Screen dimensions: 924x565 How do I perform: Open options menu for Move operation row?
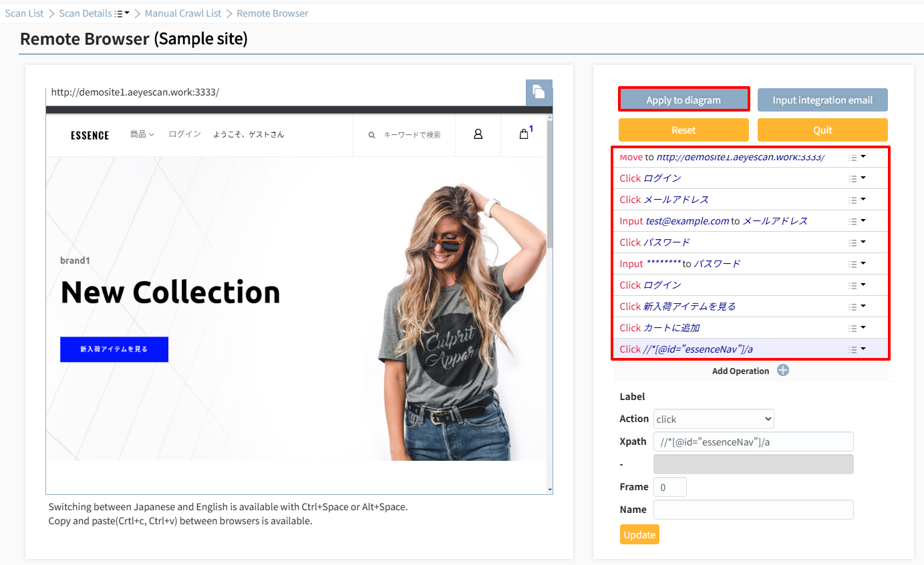857,158
